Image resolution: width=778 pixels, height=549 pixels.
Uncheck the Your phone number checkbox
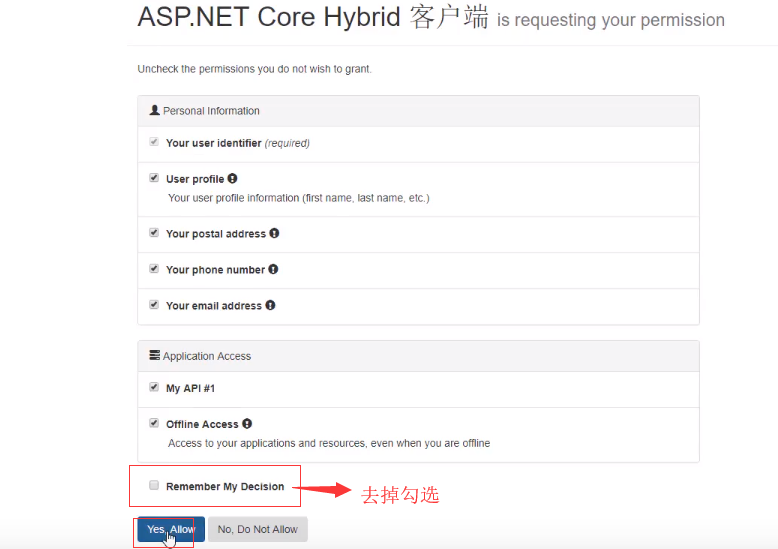(x=154, y=269)
